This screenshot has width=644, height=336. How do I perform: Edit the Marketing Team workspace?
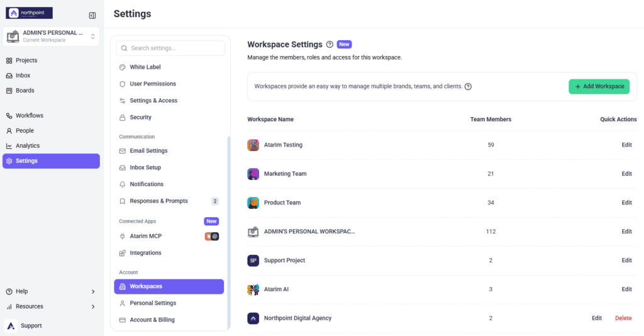click(x=627, y=174)
